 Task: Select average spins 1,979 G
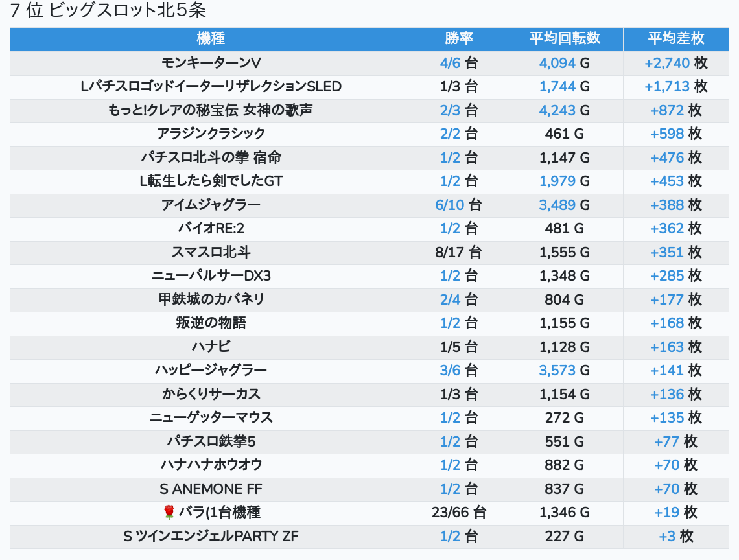tap(564, 181)
